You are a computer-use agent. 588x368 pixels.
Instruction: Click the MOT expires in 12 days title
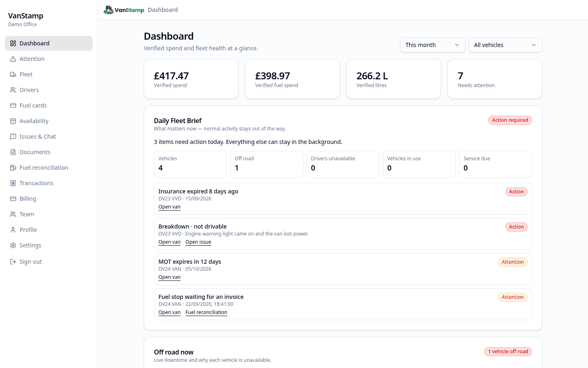189,262
